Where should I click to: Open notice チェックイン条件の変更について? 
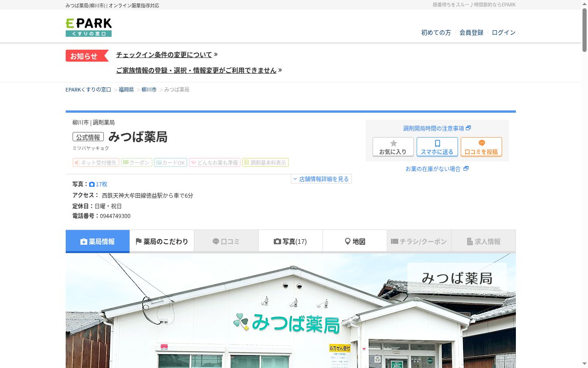(x=164, y=55)
